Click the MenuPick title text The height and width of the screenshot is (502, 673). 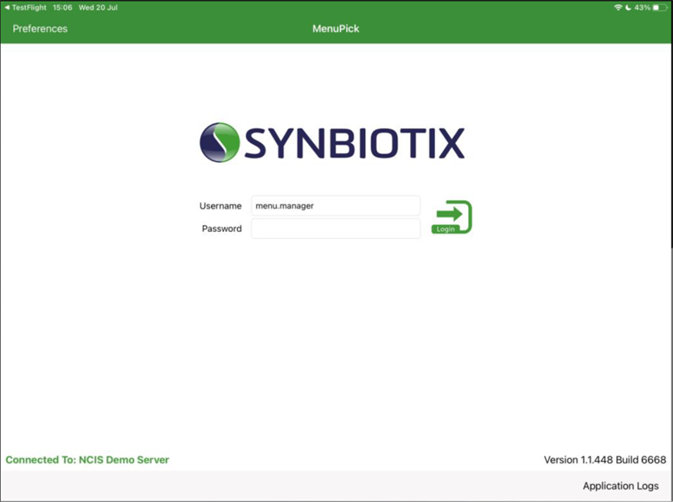pos(336,29)
